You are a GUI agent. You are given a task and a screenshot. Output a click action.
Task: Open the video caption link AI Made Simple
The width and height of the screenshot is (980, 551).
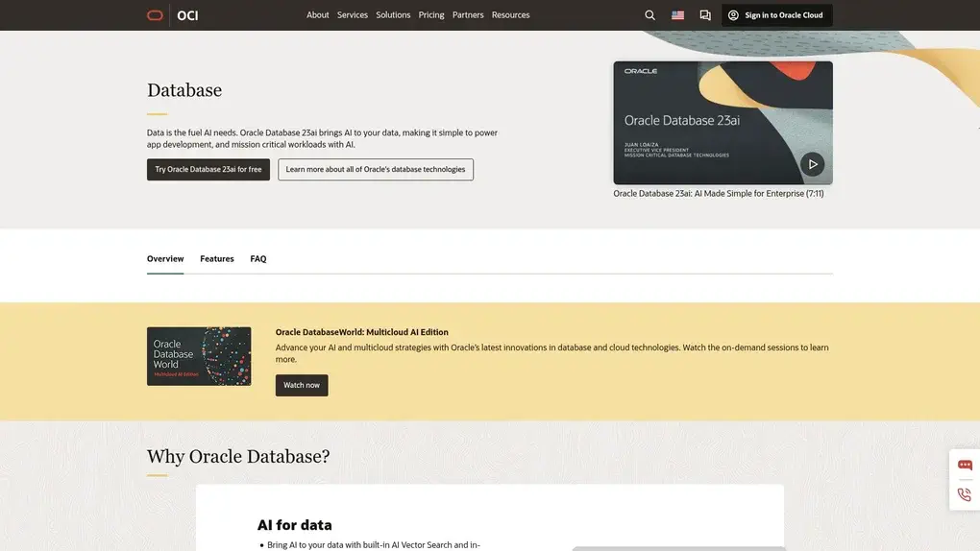[x=718, y=194]
